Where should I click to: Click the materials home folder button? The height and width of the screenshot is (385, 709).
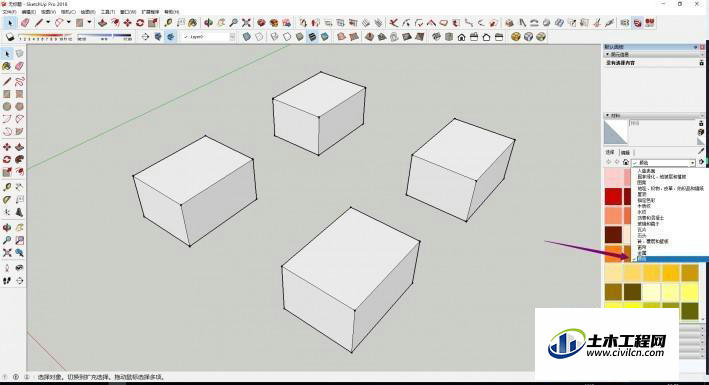tap(625, 162)
